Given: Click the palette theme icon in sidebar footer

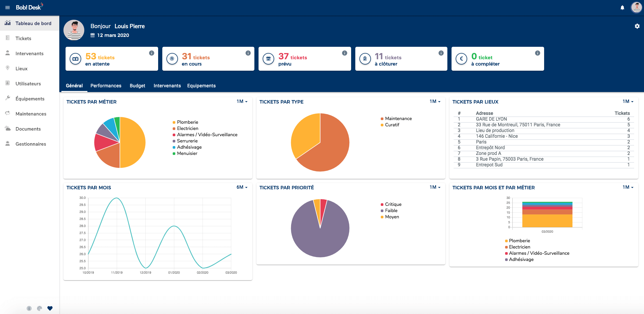Looking at the screenshot, I should pyautogui.click(x=40, y=308).
